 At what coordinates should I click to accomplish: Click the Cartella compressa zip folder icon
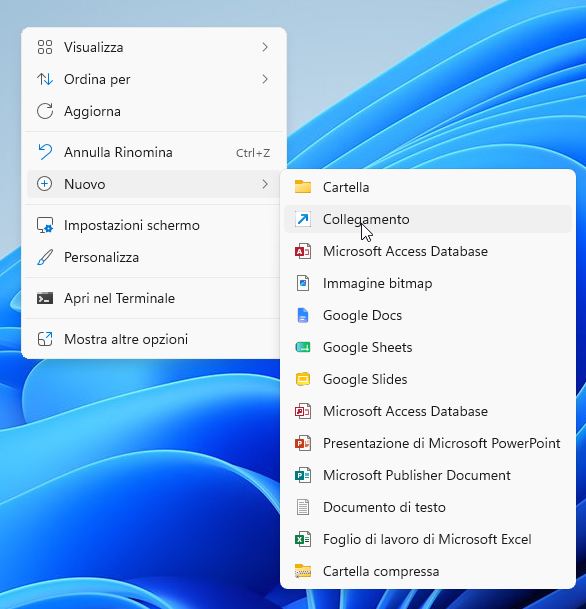(x=303, y=571)
